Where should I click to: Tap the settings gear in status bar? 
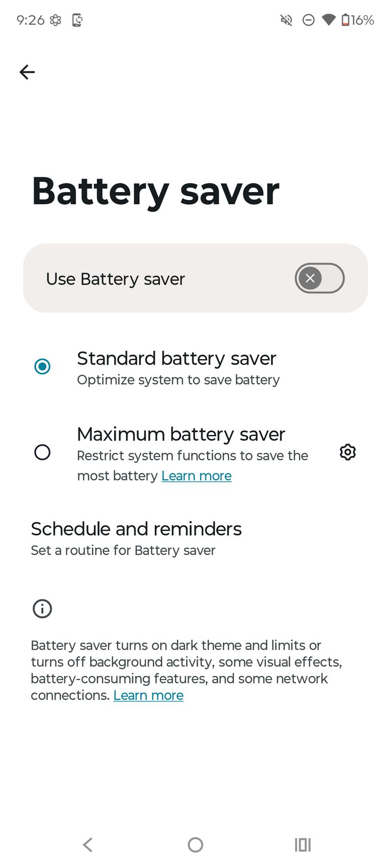(56, 20)
